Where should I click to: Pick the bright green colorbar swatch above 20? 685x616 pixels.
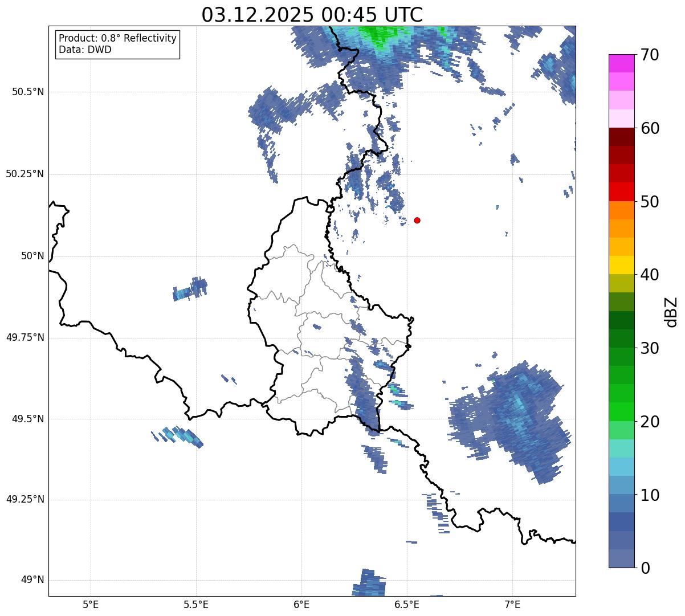[x=621, y=412]
